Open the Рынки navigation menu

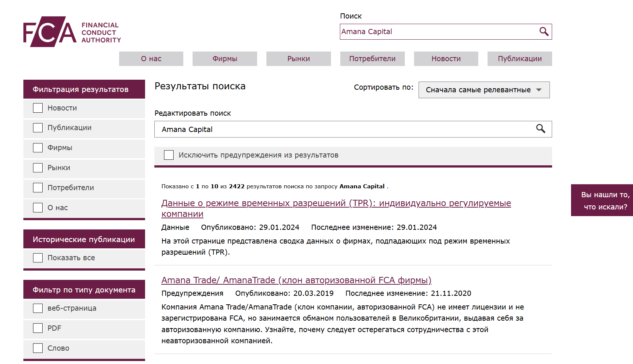pyautogui.click(x=298, y=59)
